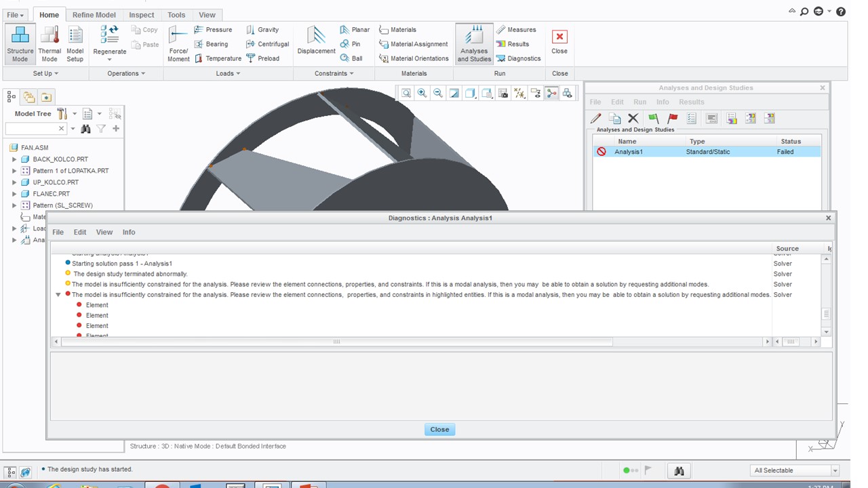The height and width of the screenshot is (488, 868).
Task: Add a Preload
Action: [x=262, y=58]
